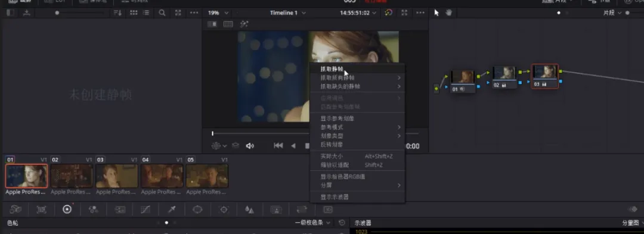Click the export stills icon in gallery toolbar

coord(27,13)
